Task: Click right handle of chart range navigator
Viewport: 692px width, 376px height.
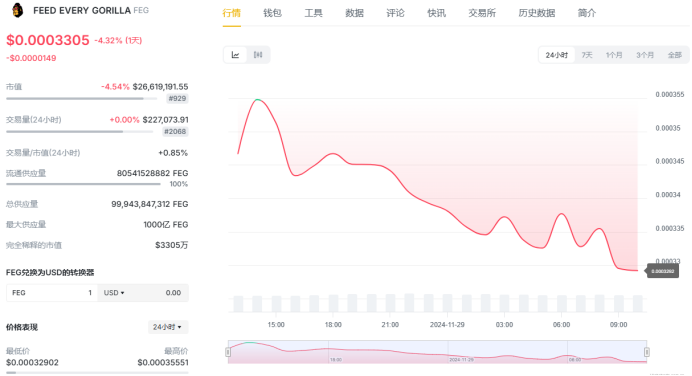Action: tap(647, 352)
